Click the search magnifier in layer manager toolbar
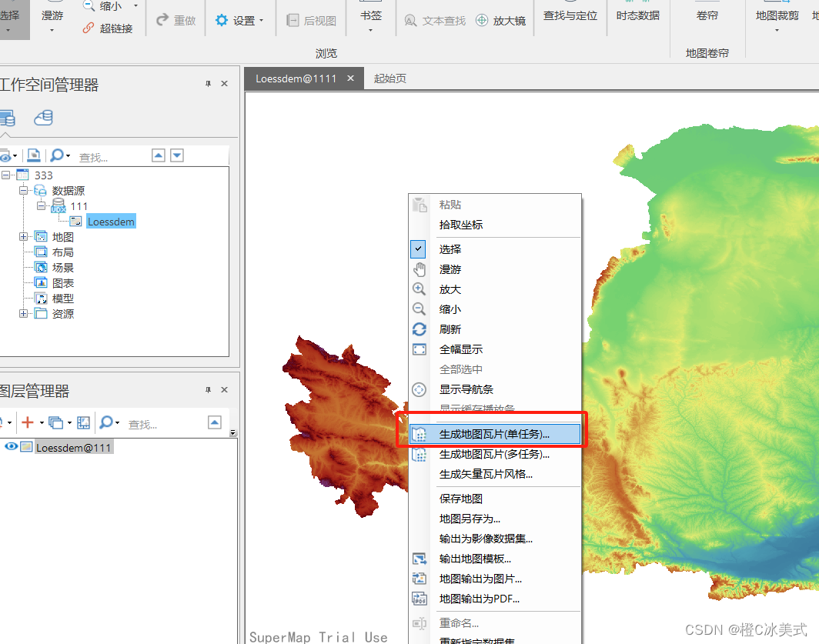Image resolution: width=819 pixels, height=644 pixels. click(x=108, y=422)
